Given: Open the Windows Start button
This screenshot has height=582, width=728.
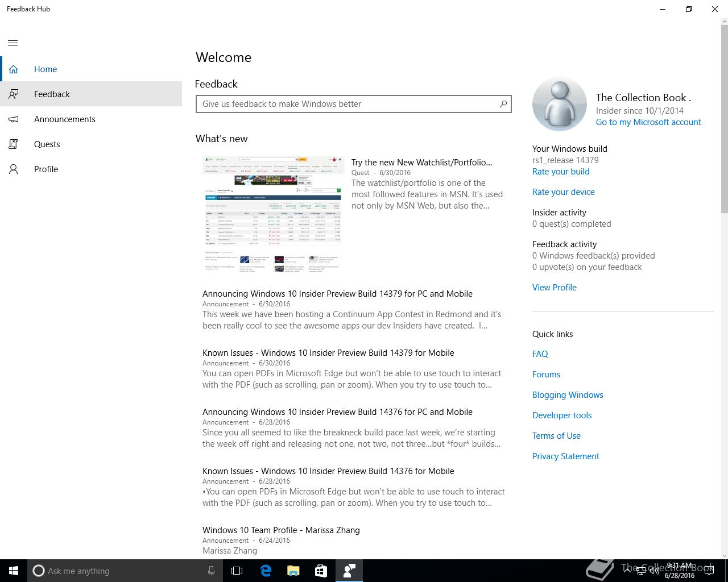Looking at the screenshot, I should 14,571.
